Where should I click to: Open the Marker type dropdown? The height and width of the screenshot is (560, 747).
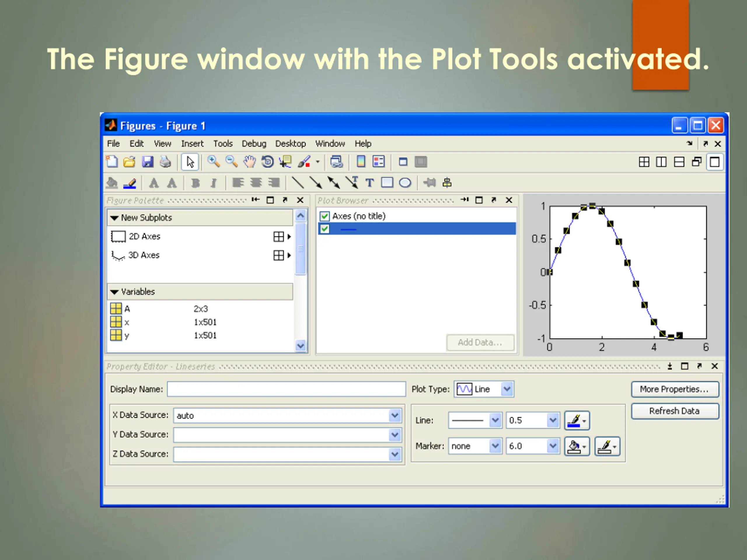(495, 446)
